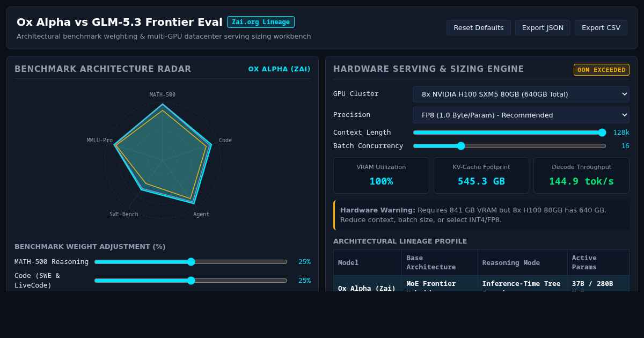Click the Inference-Time Tree reasoning mode cell
The height and width of the screenshot is (338, 644).
(523, 284)
